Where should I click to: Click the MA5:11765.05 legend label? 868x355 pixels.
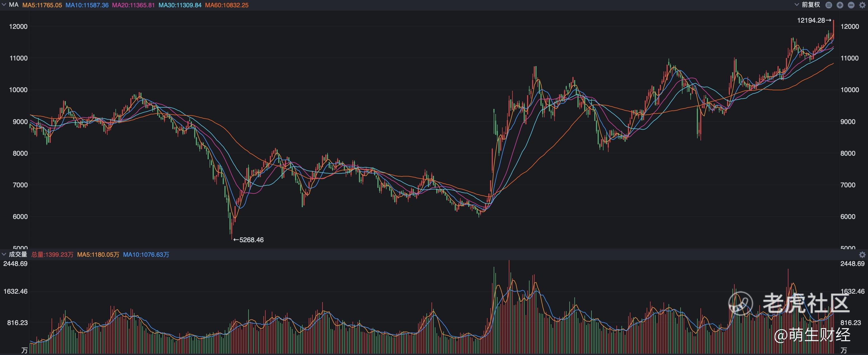42,5
